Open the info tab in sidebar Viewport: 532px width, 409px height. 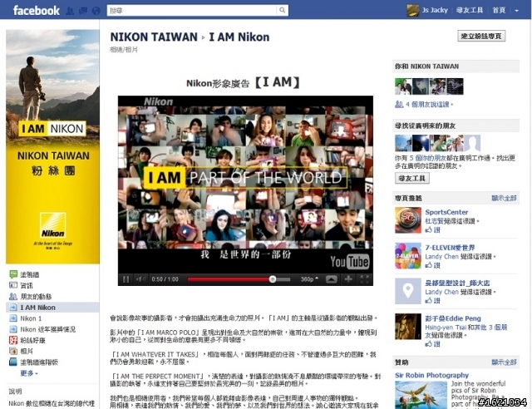pyautogui.click(x=22, y=285)
